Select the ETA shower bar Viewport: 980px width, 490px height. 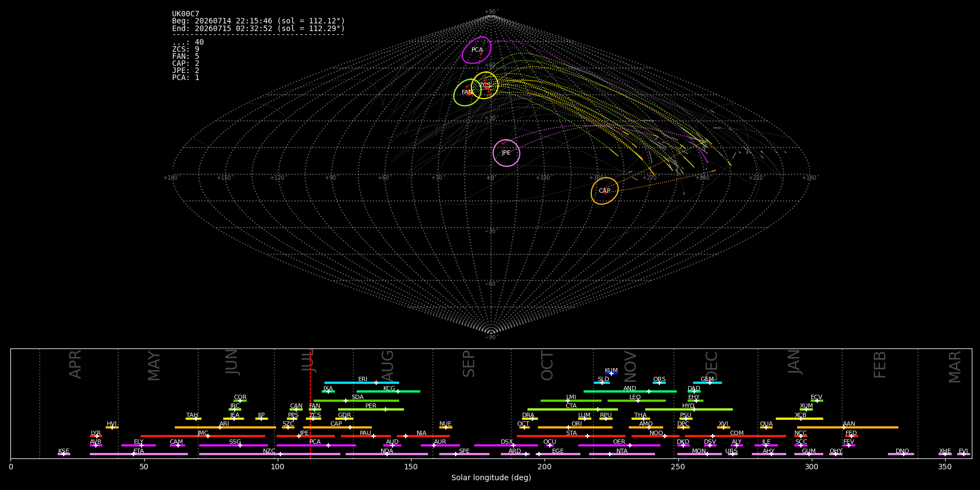pyautogui.click(x=139, y=454)
